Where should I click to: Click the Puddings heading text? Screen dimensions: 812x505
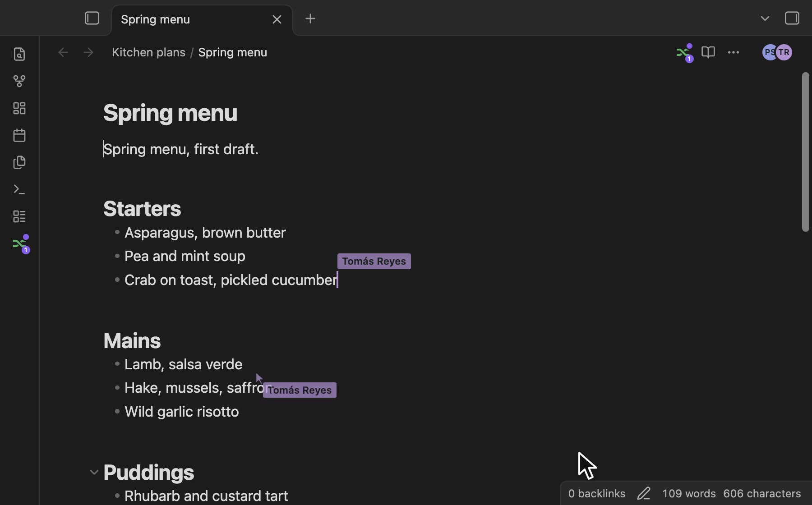(148, 473)
